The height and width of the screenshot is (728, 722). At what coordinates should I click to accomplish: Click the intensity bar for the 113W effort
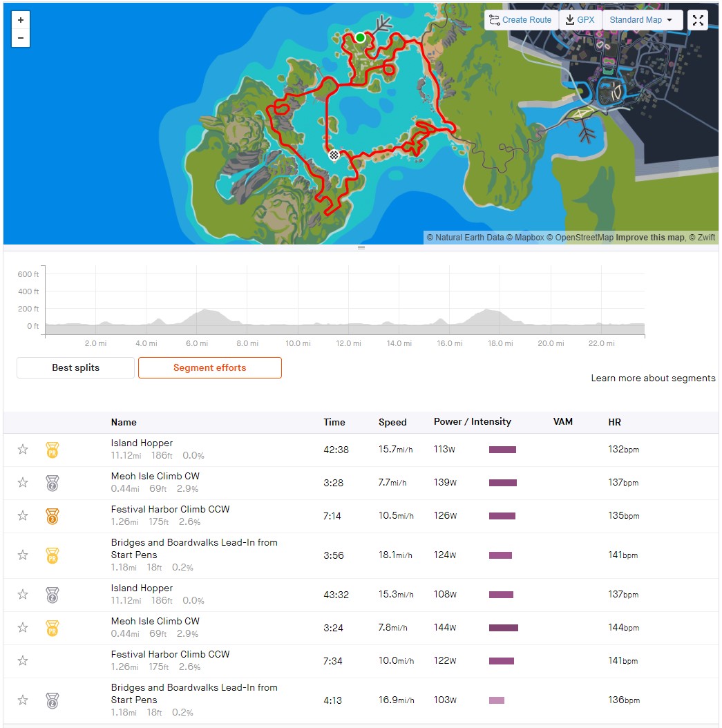pos(502,450)
